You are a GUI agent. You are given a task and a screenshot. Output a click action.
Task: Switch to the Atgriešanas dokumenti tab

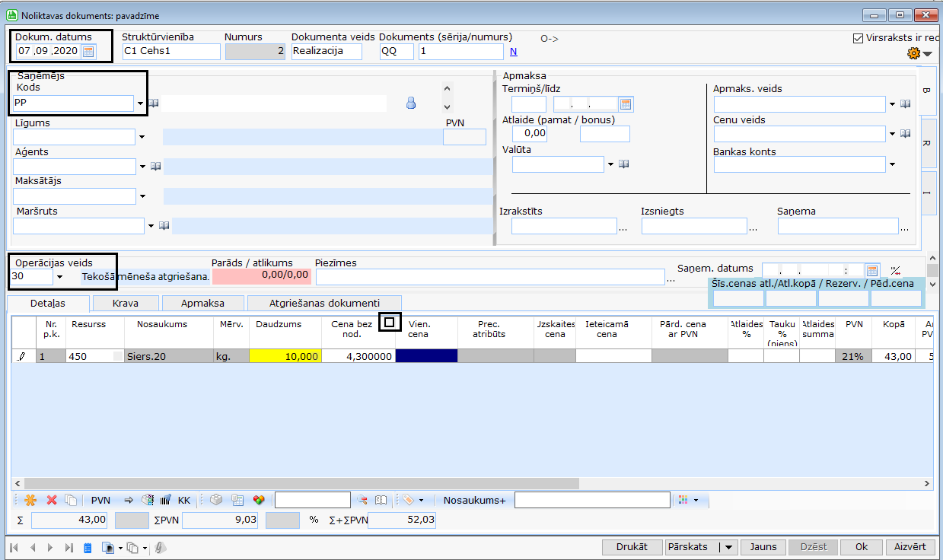click(325, 304)
